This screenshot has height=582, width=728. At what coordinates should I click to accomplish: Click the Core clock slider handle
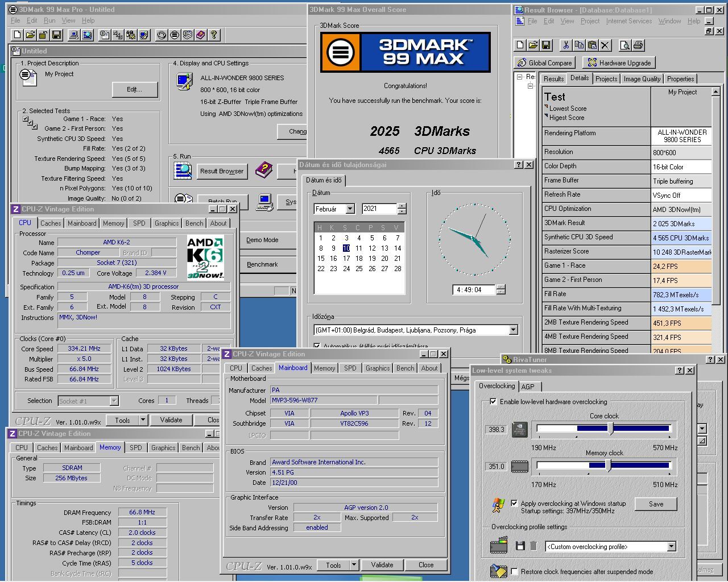[611, 429]
